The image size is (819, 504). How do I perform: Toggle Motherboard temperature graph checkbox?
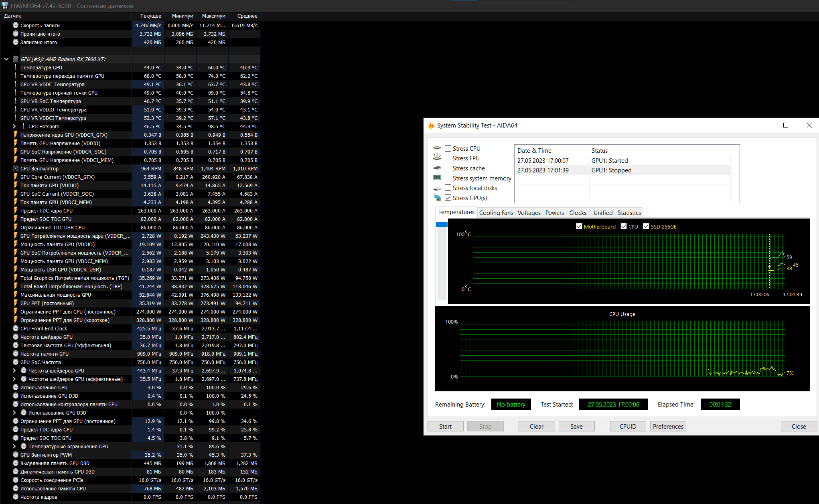pyautogui.click(x=579, y=227)
